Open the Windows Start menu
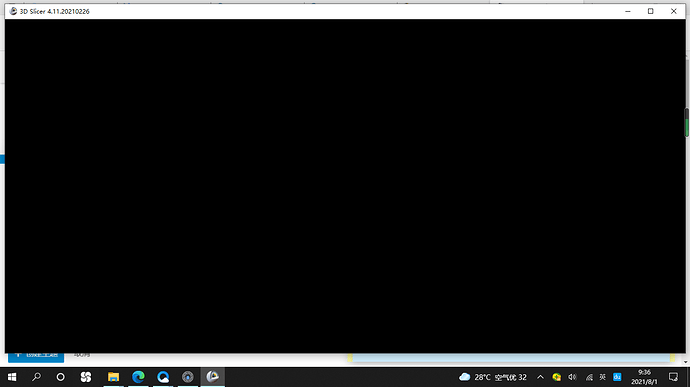Image resolution: width=690 pixels, height=387 pixels. point(12,377)
